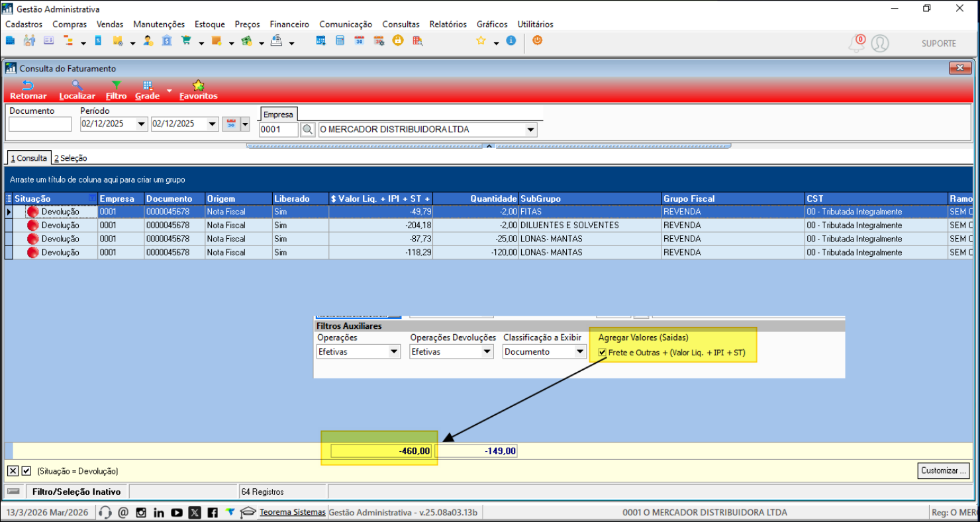Open the Financeiro menu
The image size is (980, 522).
coord(289,24)
